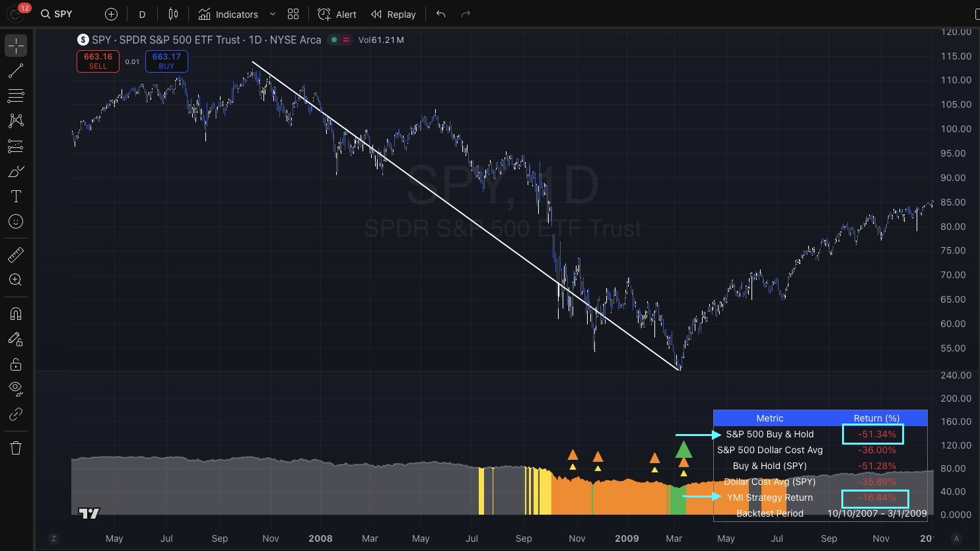Select the crosshair cursor tool
The height and width of the screenshot is (551, 980).
point(16,46)
